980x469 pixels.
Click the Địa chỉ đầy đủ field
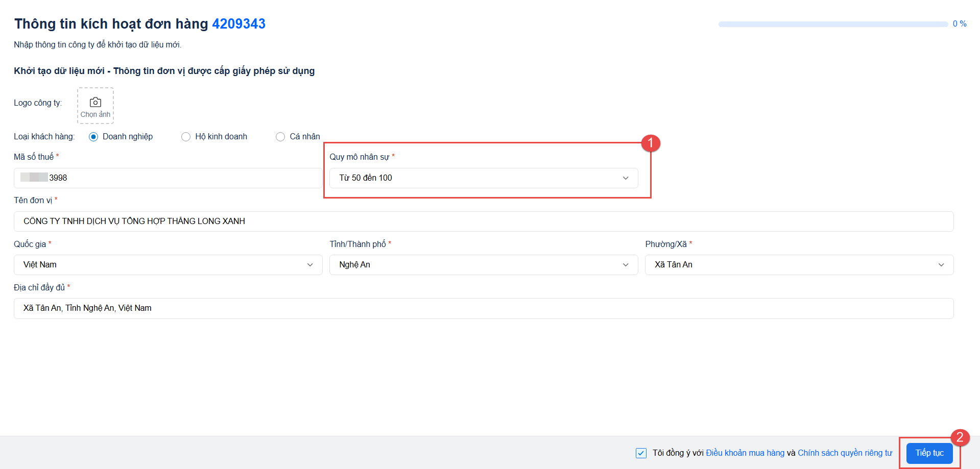(483, 308)
